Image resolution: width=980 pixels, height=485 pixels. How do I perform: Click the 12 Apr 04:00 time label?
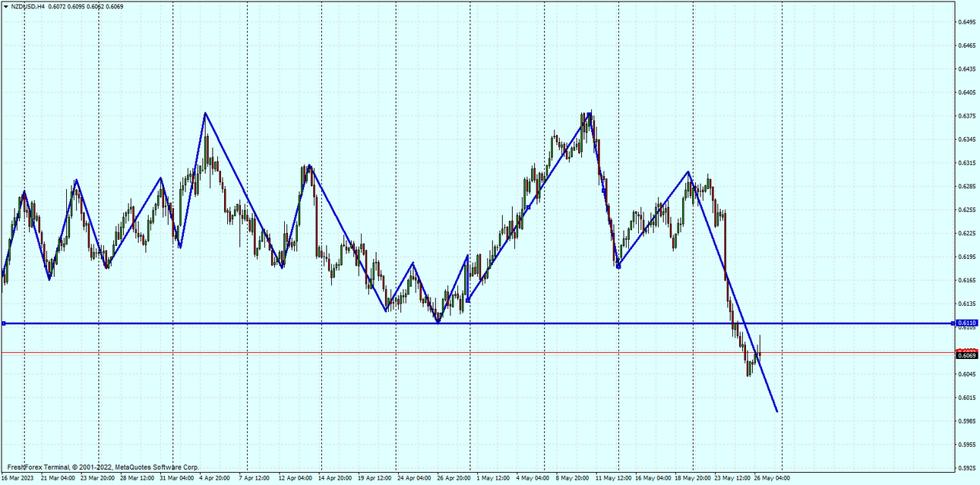295,479
